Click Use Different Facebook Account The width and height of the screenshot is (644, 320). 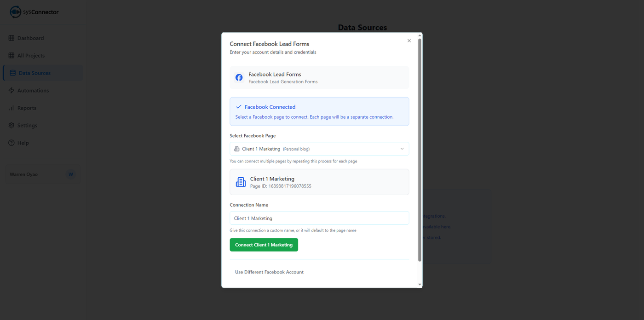(269, 272)
